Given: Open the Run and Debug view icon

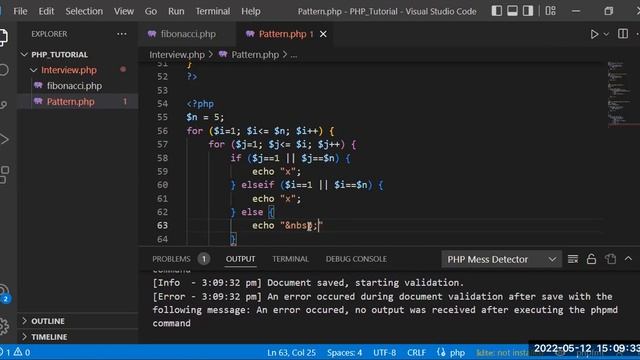Looking at the screenshot, I should point(3,140).
